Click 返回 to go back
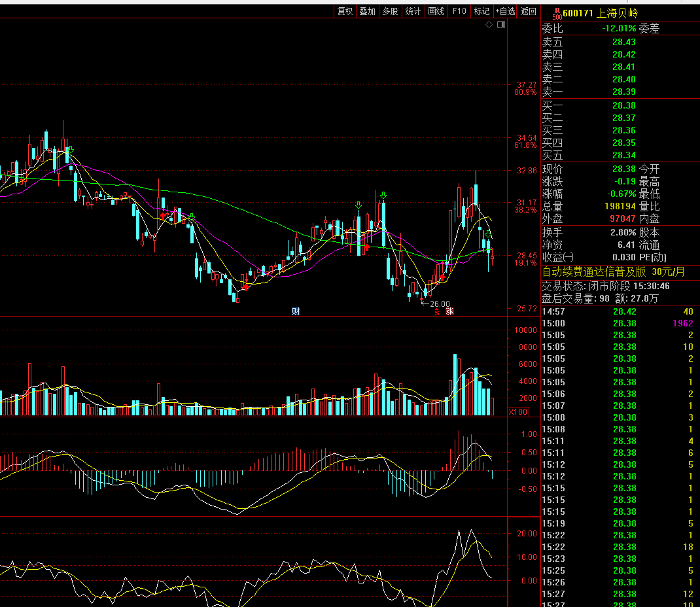The height and width of the screenshot is (607, 700). (x=529, y=11)
